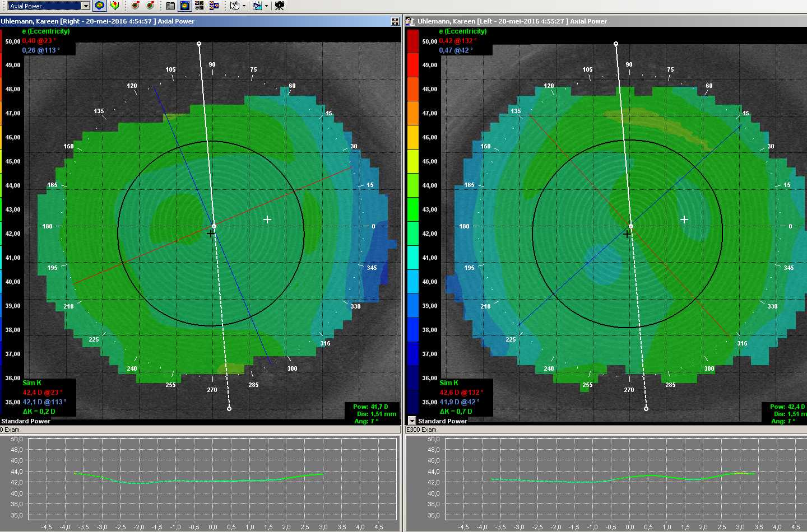Click the 3D elevation map toolbar icon
This screenshot has width=807, height=532.
coord(114,6)
